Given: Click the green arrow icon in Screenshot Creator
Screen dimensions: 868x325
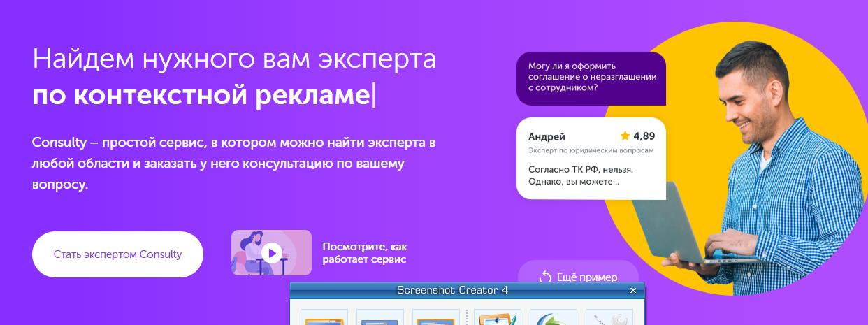Looking at the screenshot, I should coord(554,317).
